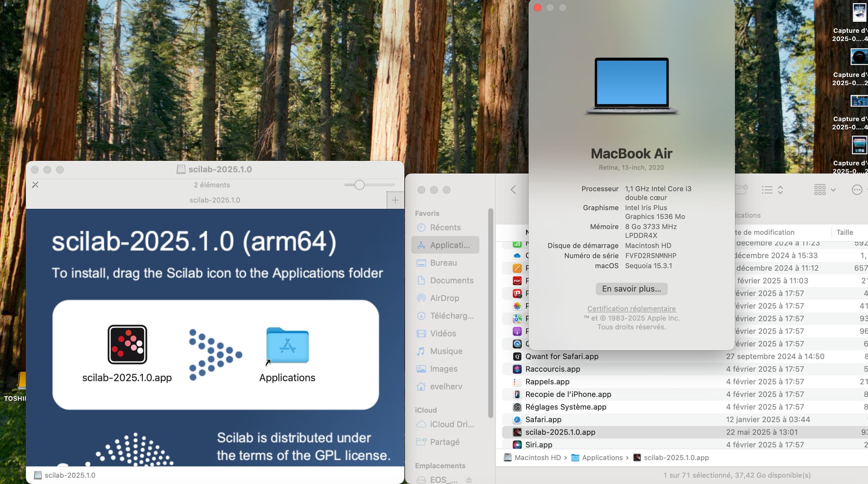The height and width of the screenshot is (484, 868).
Task: Click the scilab-2025.1.0.app icon in the installer window
Action: pyautogui.click(x=127, y=344)
